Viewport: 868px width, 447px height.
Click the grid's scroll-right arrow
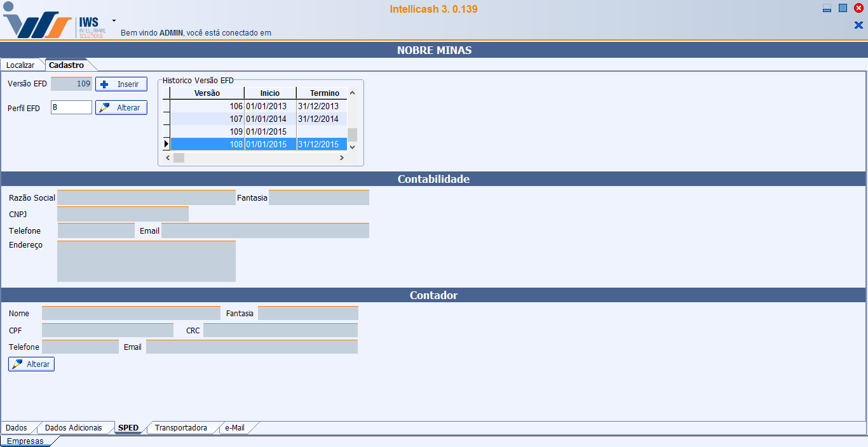[x=342, y=157]
